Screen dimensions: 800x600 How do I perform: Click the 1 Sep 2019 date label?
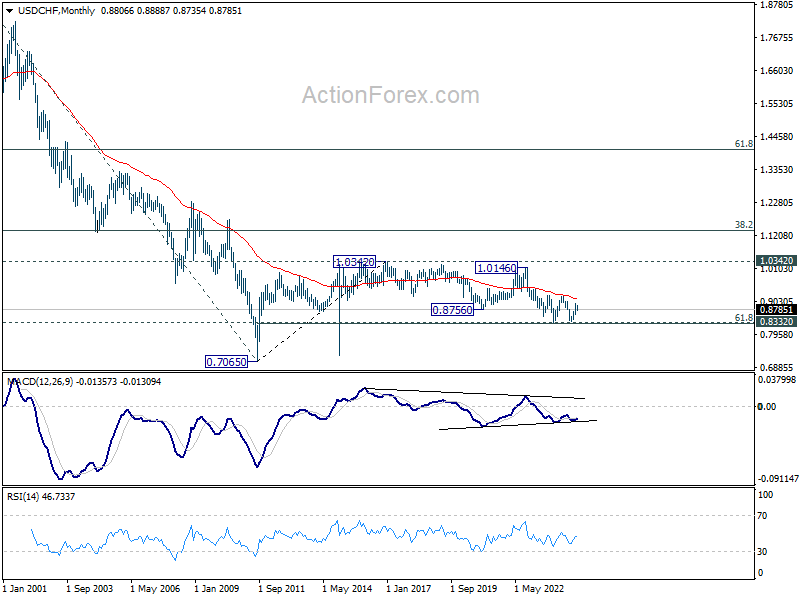(x=473, y=588)
